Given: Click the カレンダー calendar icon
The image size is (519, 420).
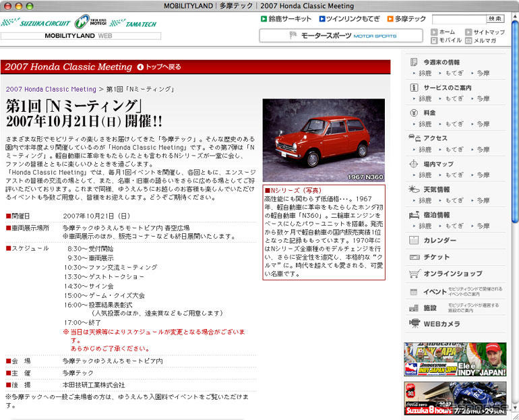Looking at the screenshot, I should [x=414, y=240].
